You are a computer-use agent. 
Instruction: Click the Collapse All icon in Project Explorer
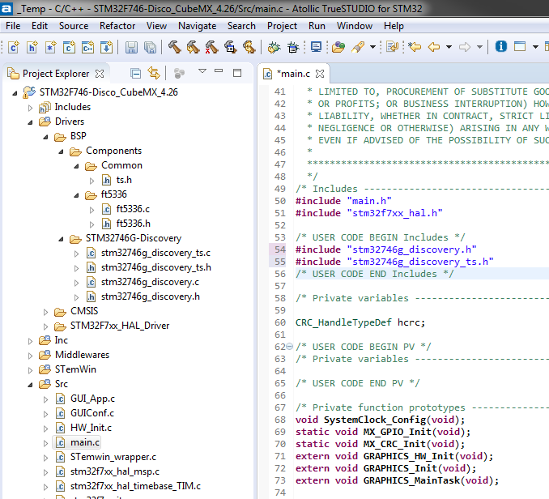pyautogui.click(x=135, y=74)
